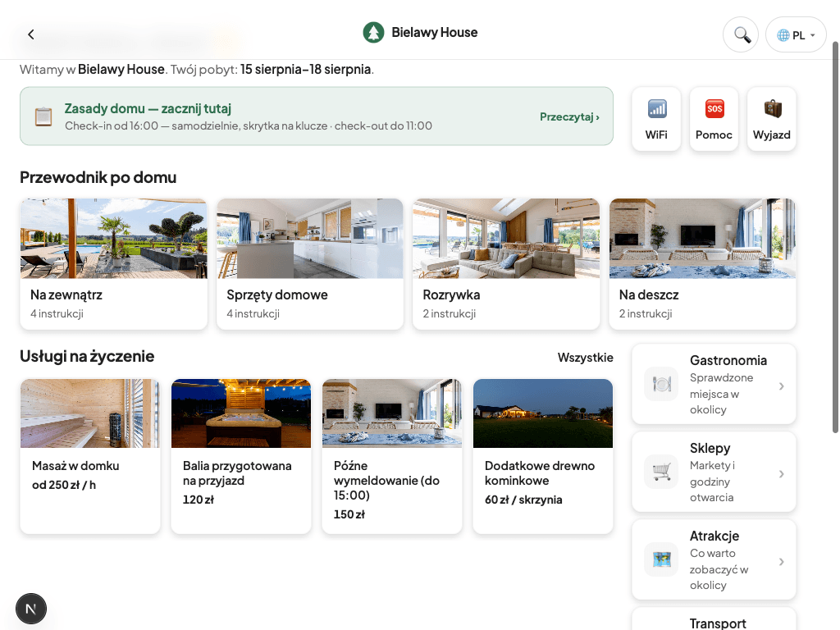Click the '60 zł / skrzynia' price
Screen dimensions: 840x630
pyautogui.click(x=523, y=500)
